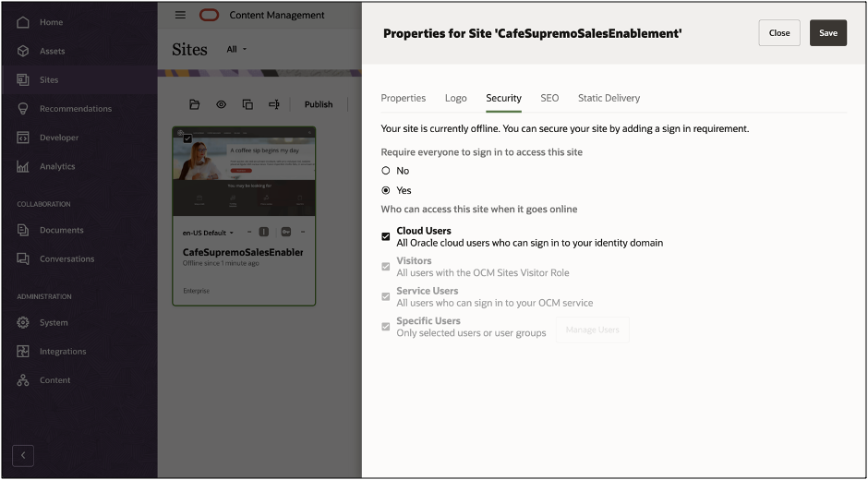Save the site properties
This screenshot has width=868, height=480.
pos(828,32)
